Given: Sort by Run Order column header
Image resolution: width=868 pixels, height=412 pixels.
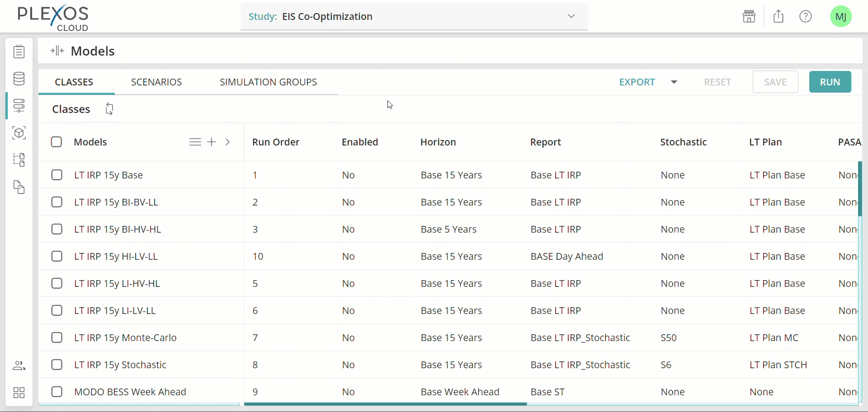Looking at the screenshot, I should (276, 142).
